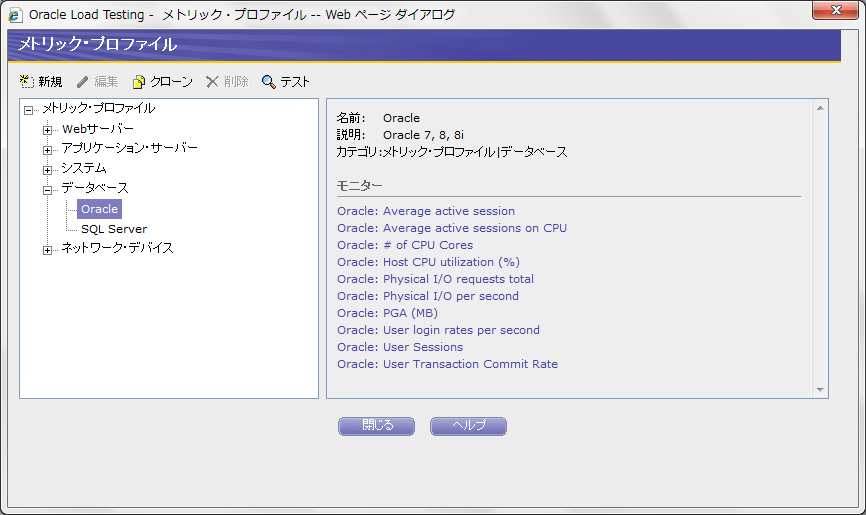
Task: Select the システム tree label
Action: click(84, 167)
